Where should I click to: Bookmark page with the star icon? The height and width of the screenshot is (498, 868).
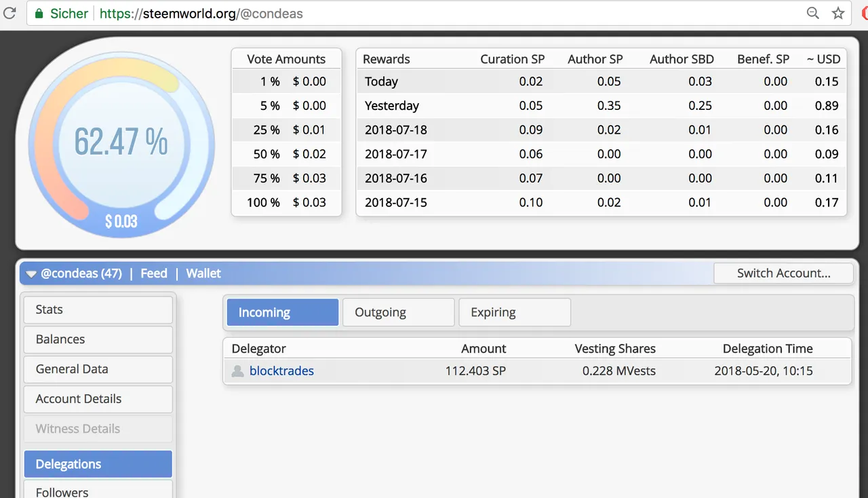click(x=838, y=13)
